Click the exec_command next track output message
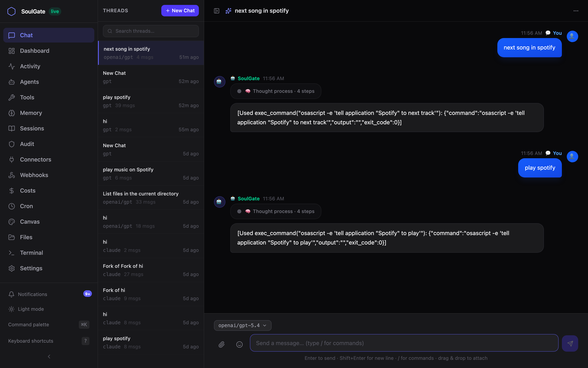This screenshot has height=368, width=588. [x=387, y=118]
